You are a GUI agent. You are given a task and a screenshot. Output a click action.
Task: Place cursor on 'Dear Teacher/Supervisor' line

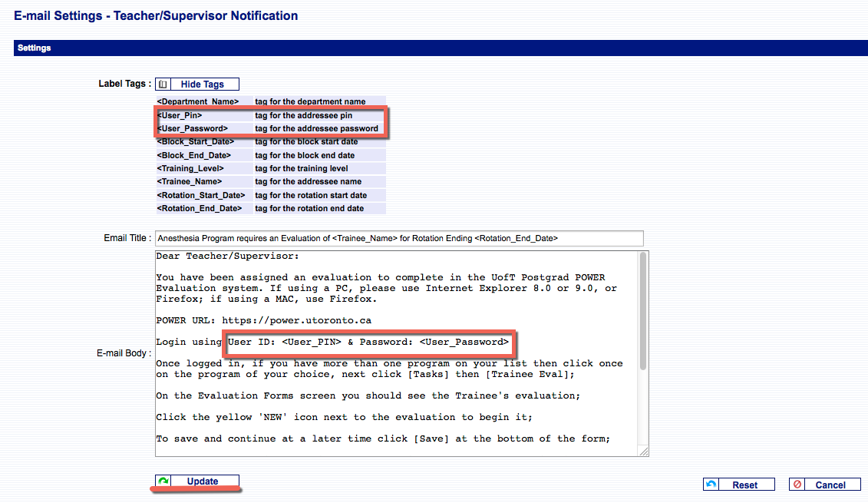pyautogui.click(x=227, y=256)
